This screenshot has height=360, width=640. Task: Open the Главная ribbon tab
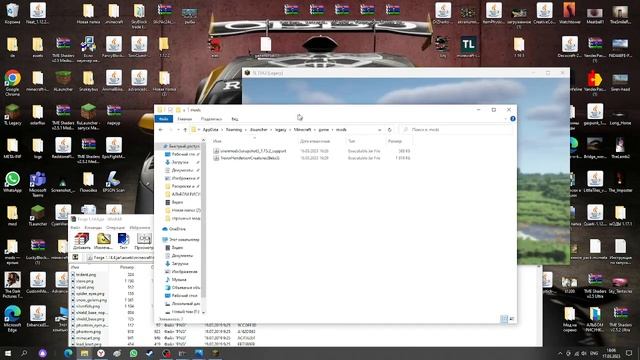[184, 119]
